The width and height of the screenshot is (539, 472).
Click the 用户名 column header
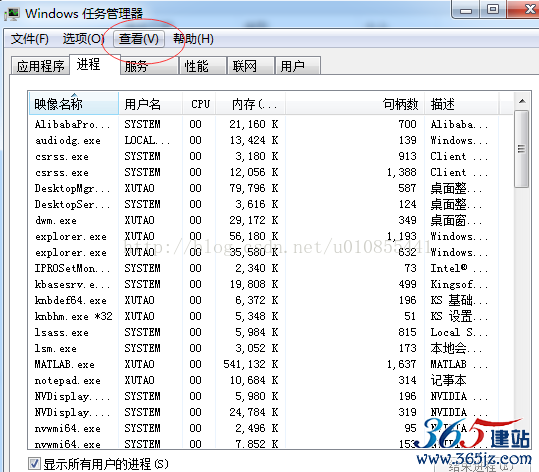coord(151,104)
